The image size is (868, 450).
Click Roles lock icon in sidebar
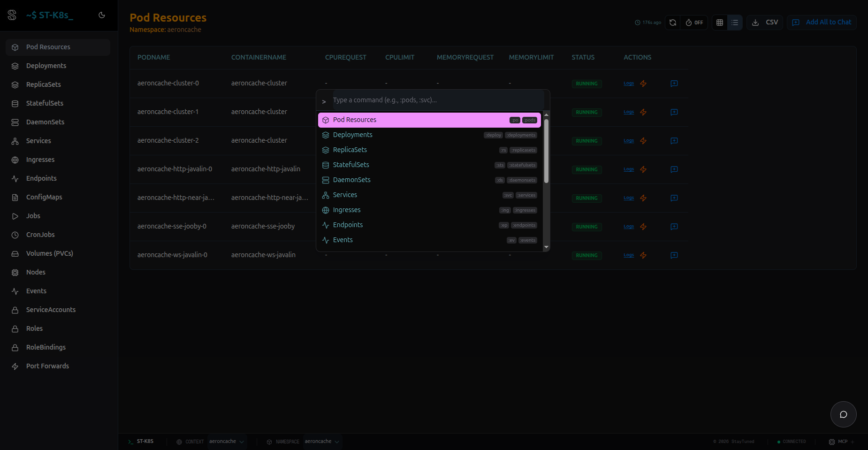pyautogui.click(x=15, y=328)
